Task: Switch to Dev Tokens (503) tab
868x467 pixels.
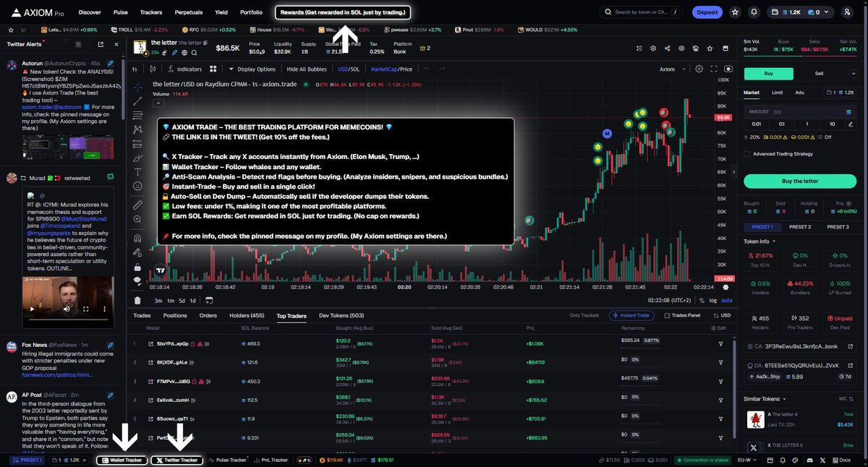Action: pyautogui.click(x=341, y=315)
